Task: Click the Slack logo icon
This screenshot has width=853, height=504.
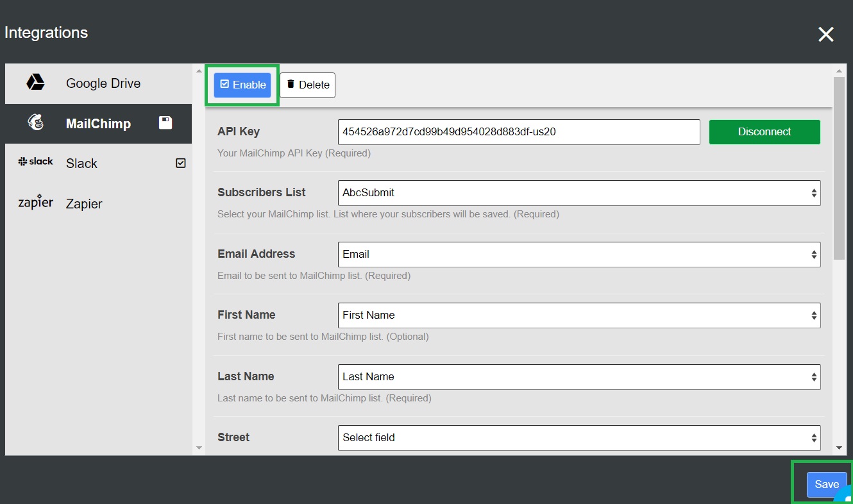Action: coord(36,162)
